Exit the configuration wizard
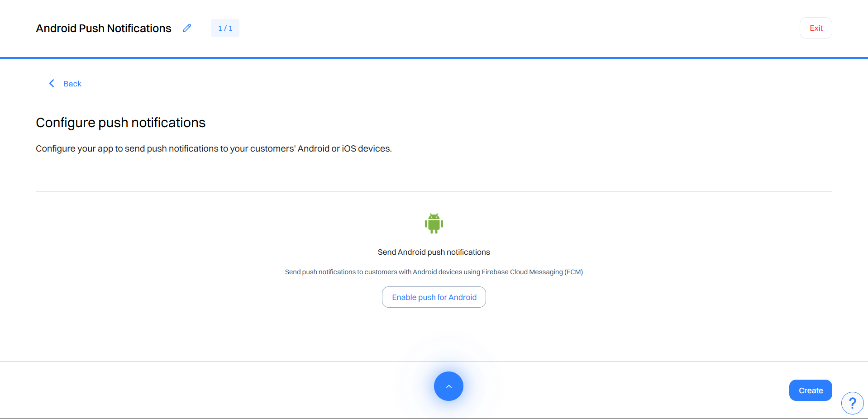The width and height of the screenshot is (868, 419). pos(816,28)
